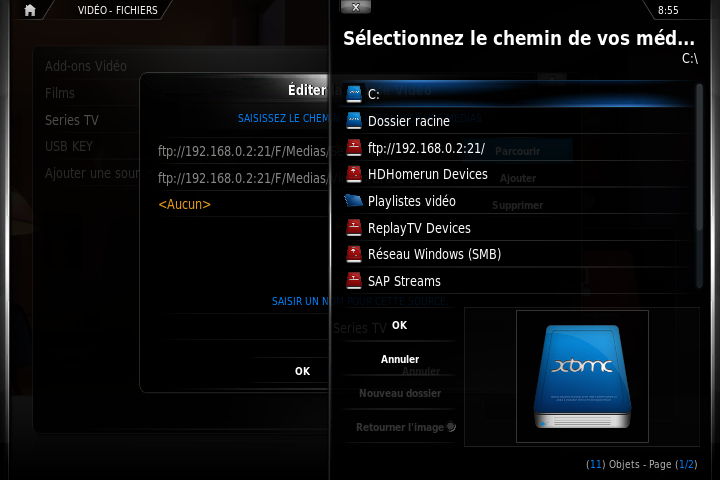Click the Home icon in top bar
This screenshot has width=720, height=480.
(x=30, y=10)
